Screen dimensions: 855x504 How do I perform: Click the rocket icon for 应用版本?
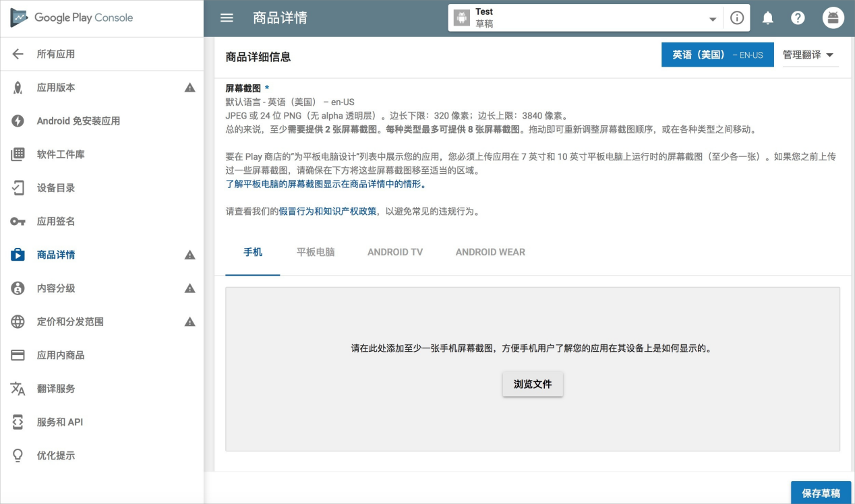click(18, 88)
